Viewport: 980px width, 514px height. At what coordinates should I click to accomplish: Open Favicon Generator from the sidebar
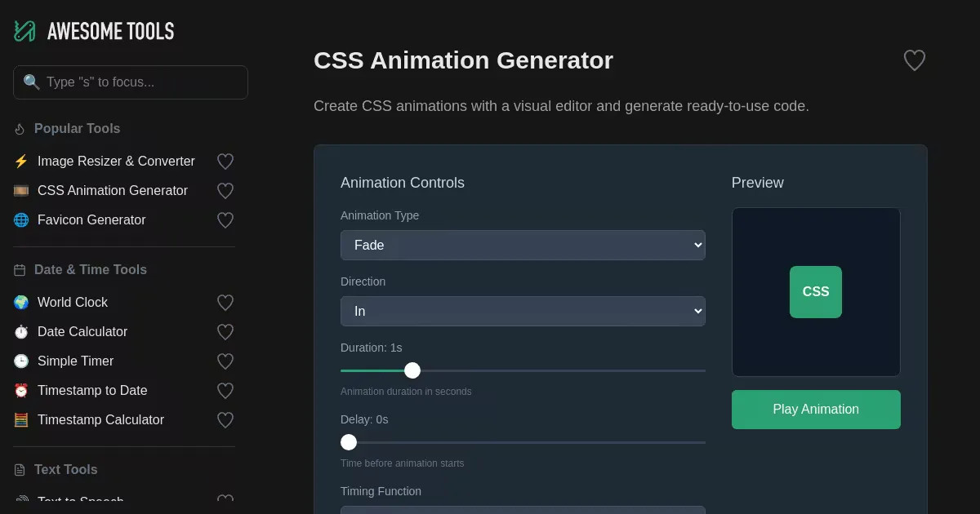[x=91, y=220]
